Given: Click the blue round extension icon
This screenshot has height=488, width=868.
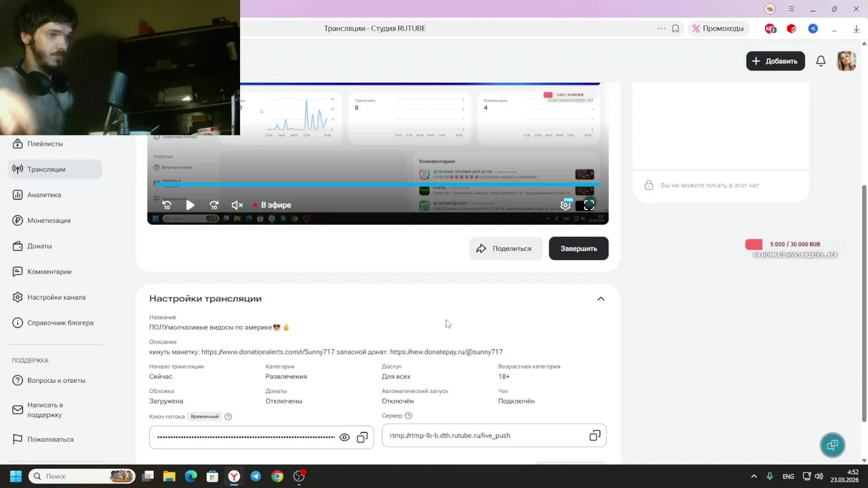Looking at the screenshot, I should point(813,28).
